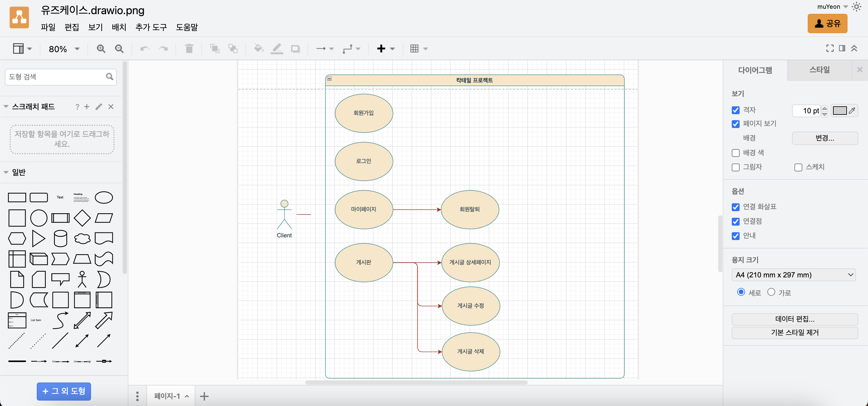Select the actor stick figure shape in palette
Screen dimensions: 868x406
pyautogui.click(x=82, y=280)
